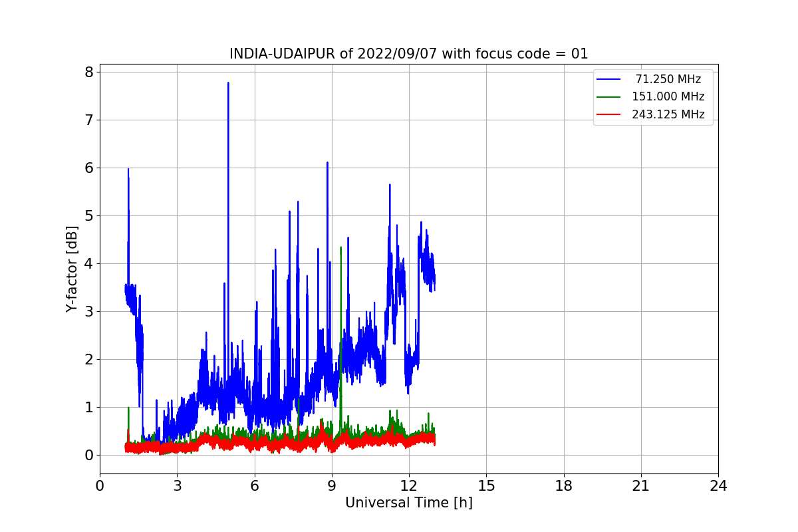Click x-axis tick label 0
This screenshot has width=798, height=532.
click(x=100, y=486)
